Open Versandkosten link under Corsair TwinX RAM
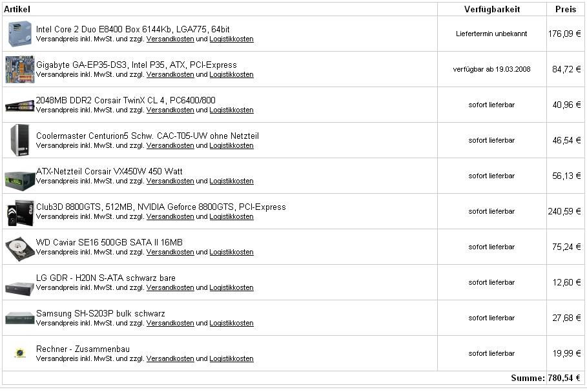The width and height of the screenshot is (587, 392). [170, 110]
